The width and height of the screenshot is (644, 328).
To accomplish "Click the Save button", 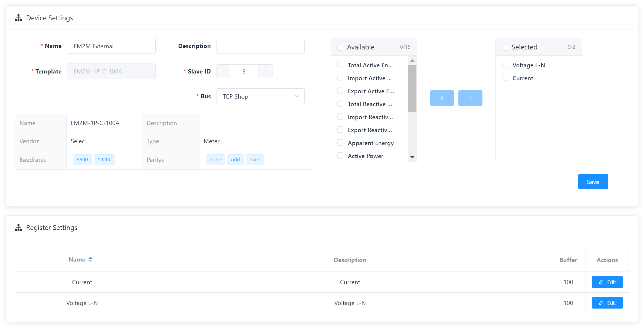I will point(593,182).
